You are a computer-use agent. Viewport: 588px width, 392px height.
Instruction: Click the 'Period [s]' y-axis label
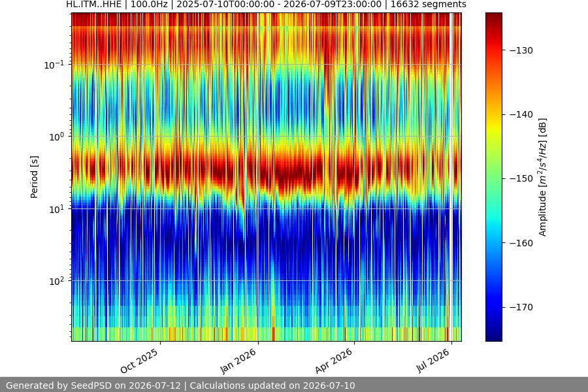click(34, 177)
